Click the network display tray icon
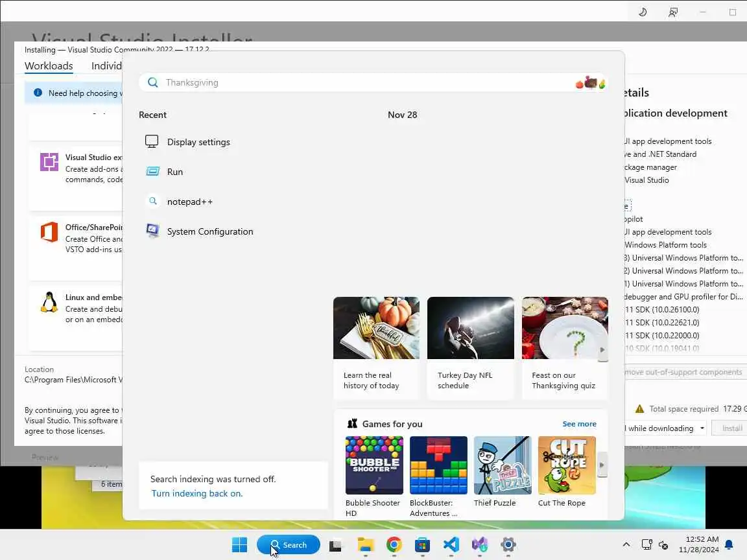The image size is (747, 560). pos(646,544)
